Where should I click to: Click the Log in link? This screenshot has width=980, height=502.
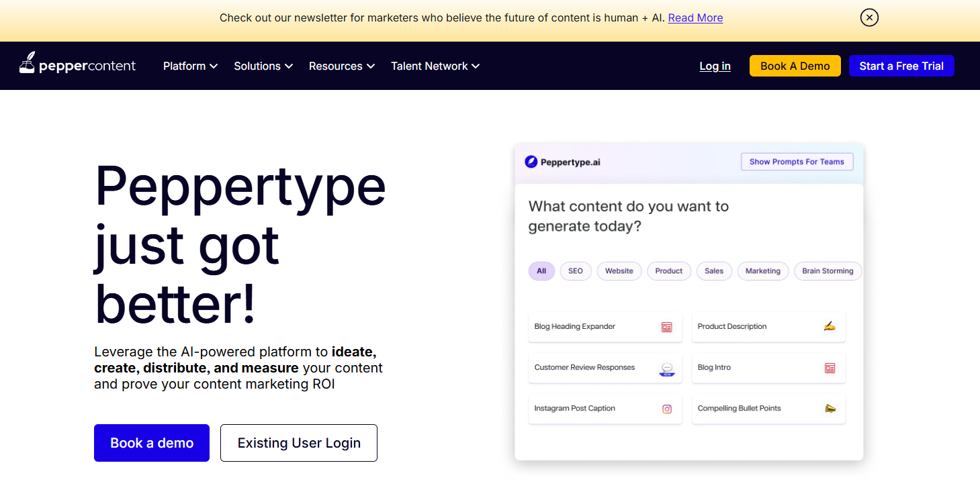715,66
